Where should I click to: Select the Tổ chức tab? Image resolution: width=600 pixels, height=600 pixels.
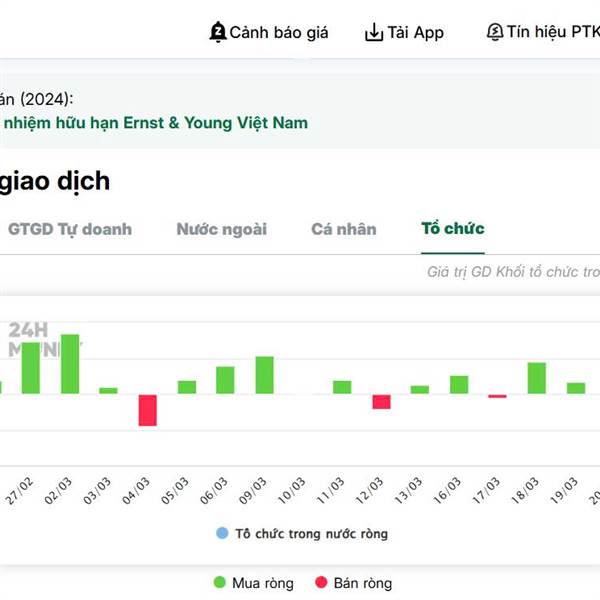[453, 229]
